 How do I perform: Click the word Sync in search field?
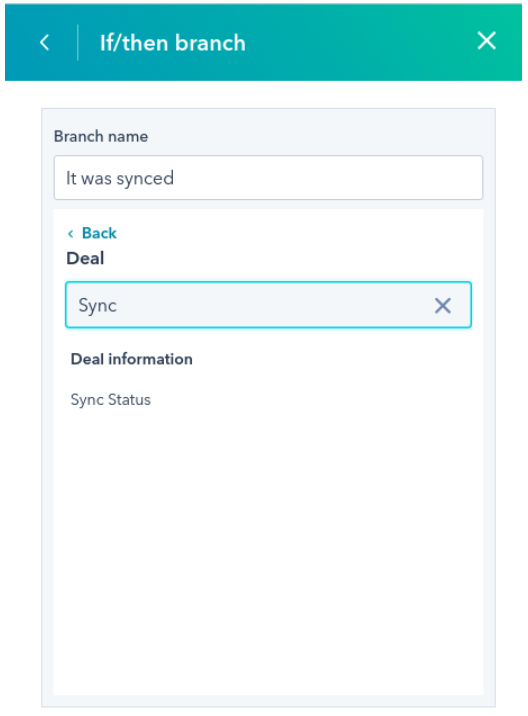[98, 305]
